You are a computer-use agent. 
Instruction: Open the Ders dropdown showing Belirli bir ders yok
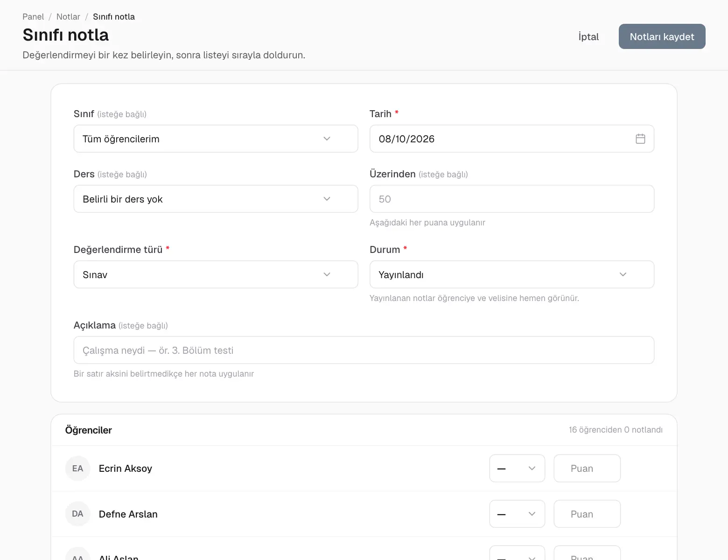point(216,199)
